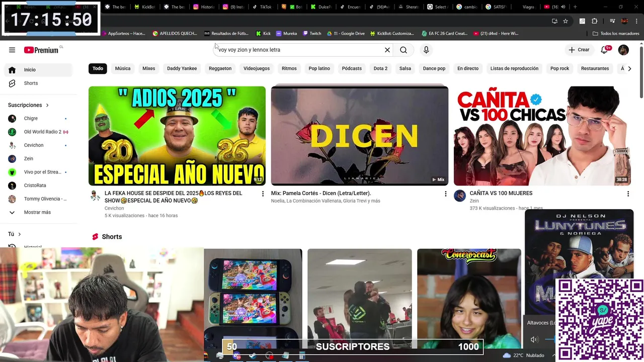Select the Reggaeton filter chip
This screenshot has width=644, height=362.
(220, 68)
